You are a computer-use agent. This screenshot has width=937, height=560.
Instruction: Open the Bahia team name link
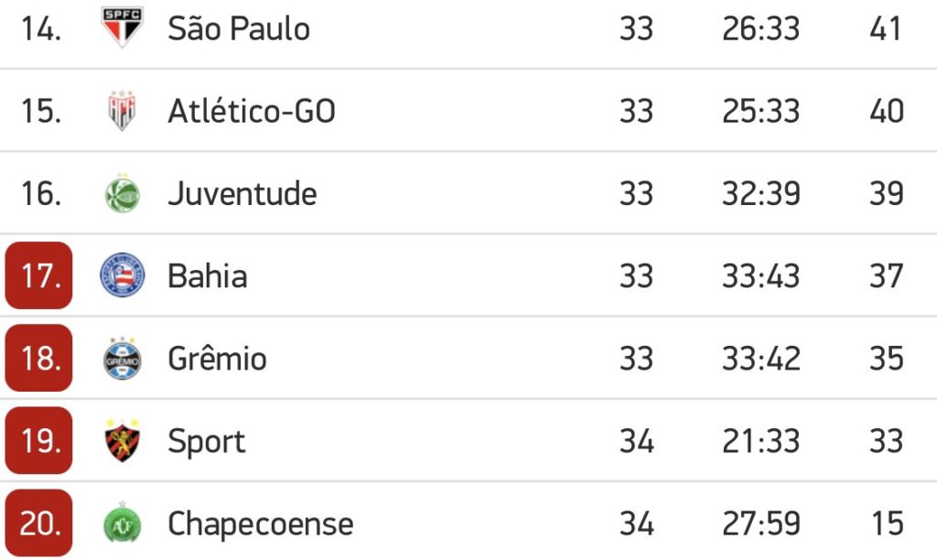(x=208, y=276)
